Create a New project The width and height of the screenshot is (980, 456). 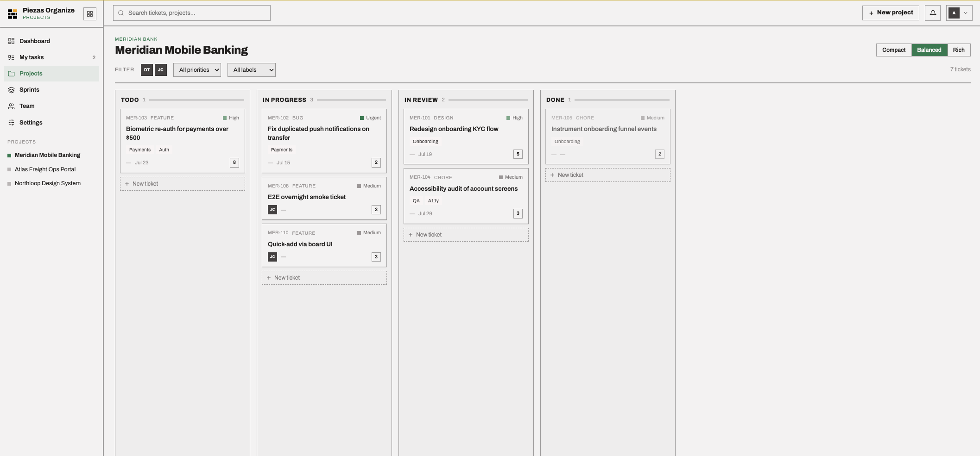pos(891,13)
